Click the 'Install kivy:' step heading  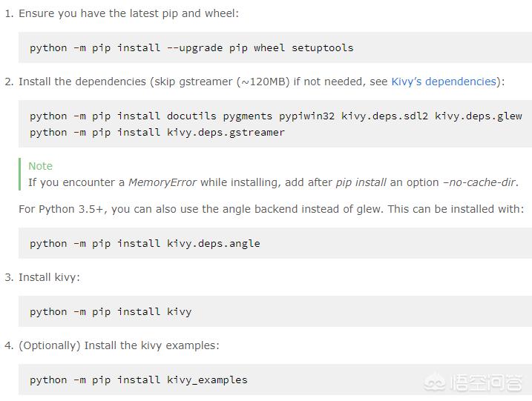(49, 277)
